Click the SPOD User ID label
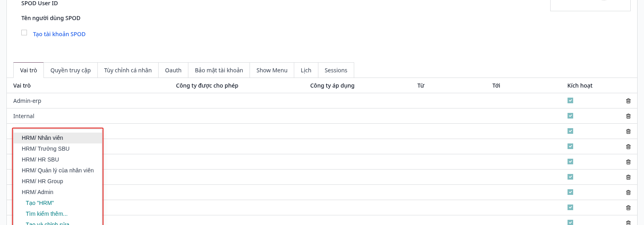 (39, 3)
